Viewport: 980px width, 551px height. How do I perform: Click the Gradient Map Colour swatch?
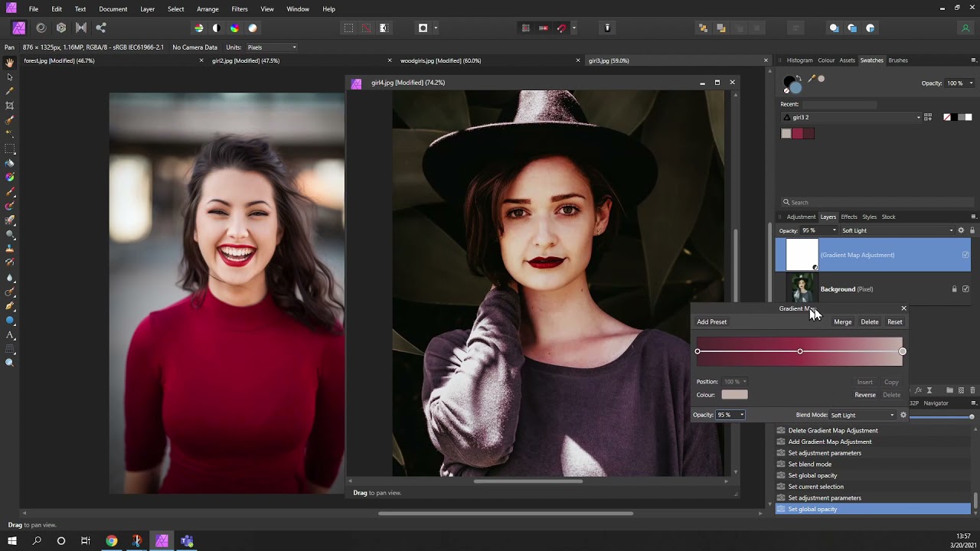(734, 395)
